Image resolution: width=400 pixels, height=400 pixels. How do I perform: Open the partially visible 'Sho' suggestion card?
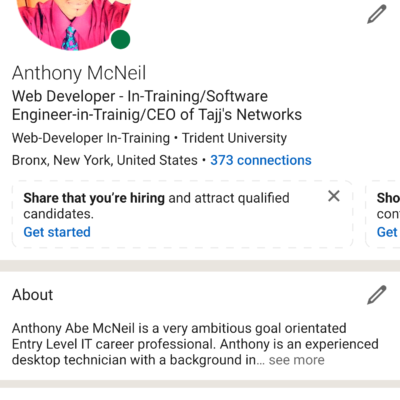383,214
